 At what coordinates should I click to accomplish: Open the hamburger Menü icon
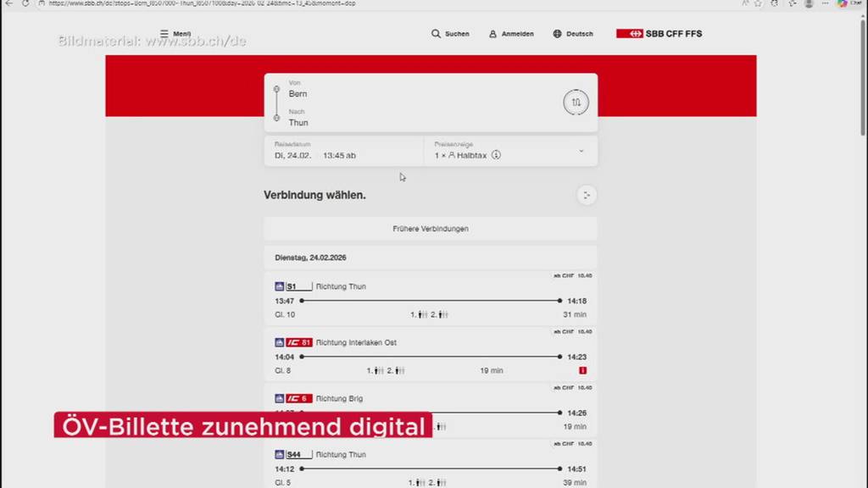point(164,34)
